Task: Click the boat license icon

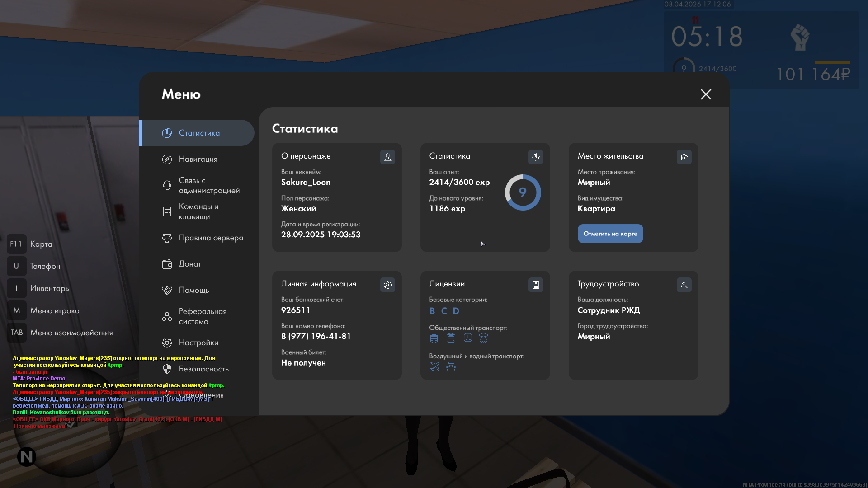Action: [x=451, y=366]
